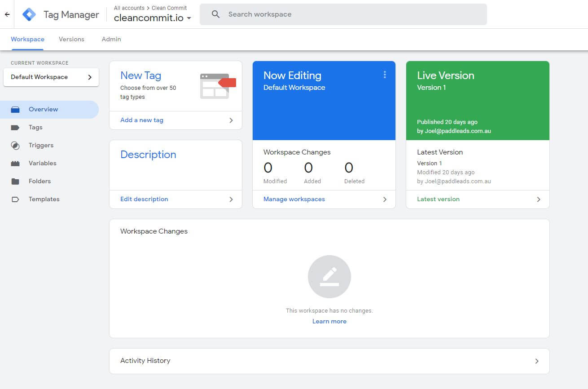Expand the Activity History panel chevron
The image size is (588, 389).
point(537,361)
